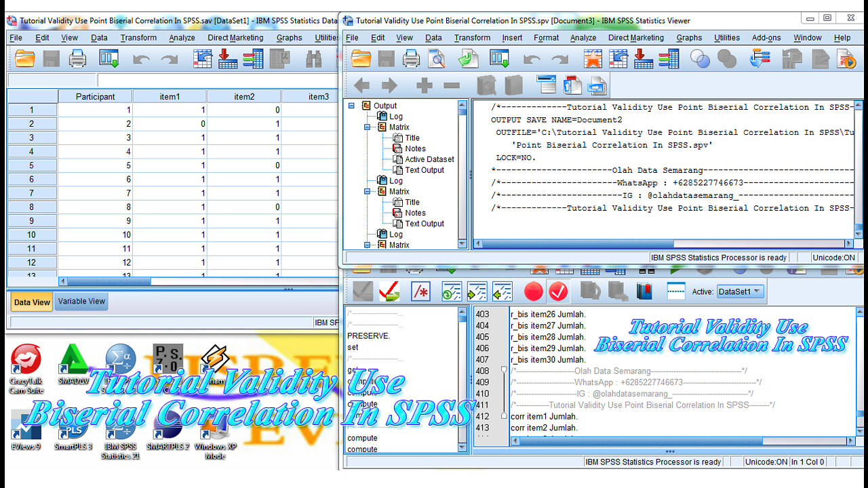Select first Log item in outline
Viewport: 868px width, 488px height.
(395, 117)
